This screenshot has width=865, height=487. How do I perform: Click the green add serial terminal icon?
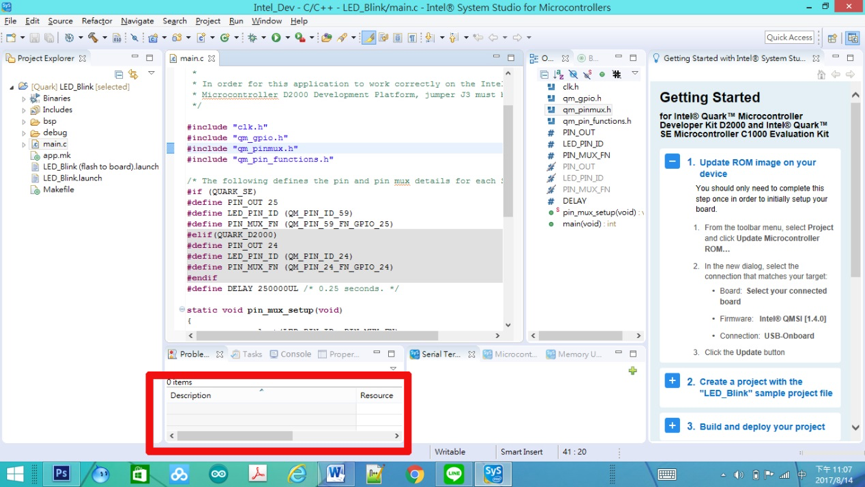coord(632,371)
